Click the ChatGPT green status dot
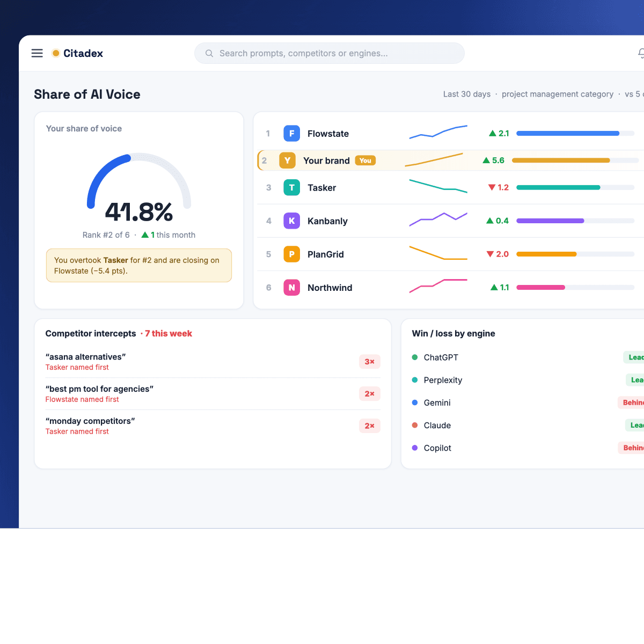Image resolution: width=644 pixels, height=644 pixels. [x=415, y=357]
